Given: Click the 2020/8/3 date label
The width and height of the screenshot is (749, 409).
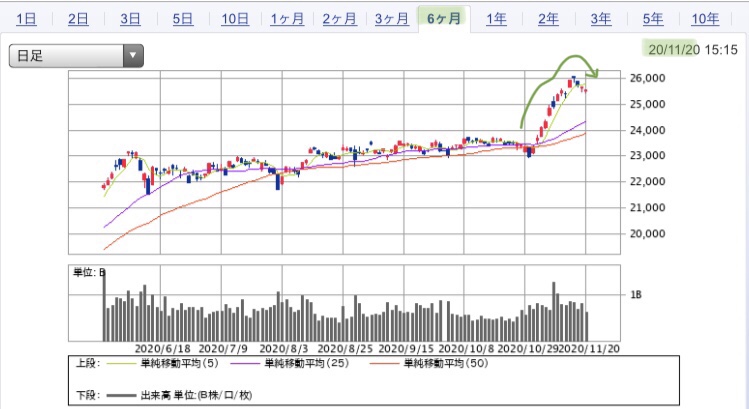Looking at the screenshot, I should click(284, 349).
